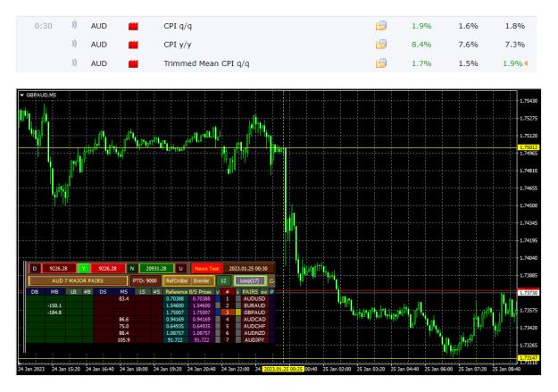Image resolution: width=558 pixels, height=392 pixels.
Task: Click the -184.8 value in MB column
Action: tap(54, 313)
